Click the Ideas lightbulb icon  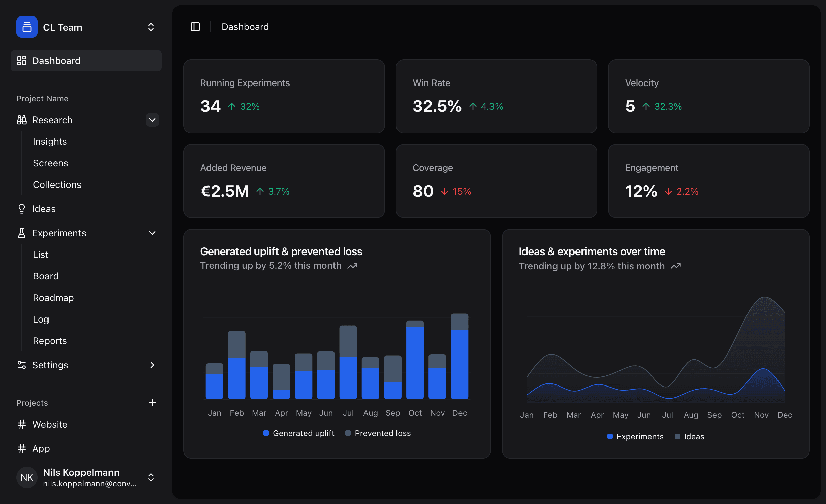click(22, 209)
